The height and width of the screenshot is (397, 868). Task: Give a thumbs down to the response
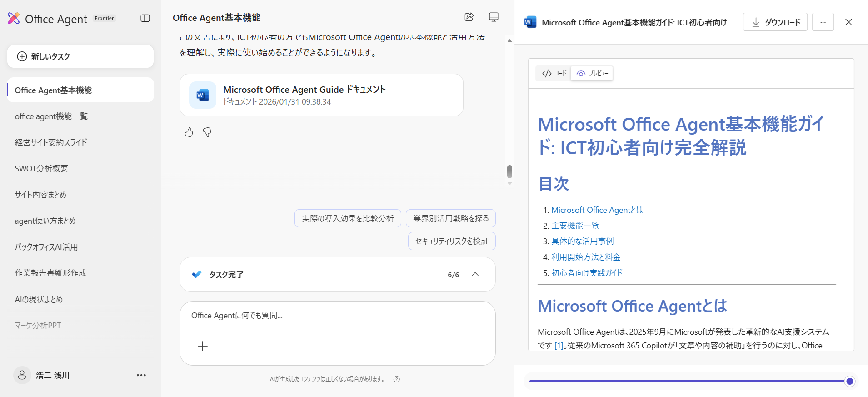coord(207,132)
